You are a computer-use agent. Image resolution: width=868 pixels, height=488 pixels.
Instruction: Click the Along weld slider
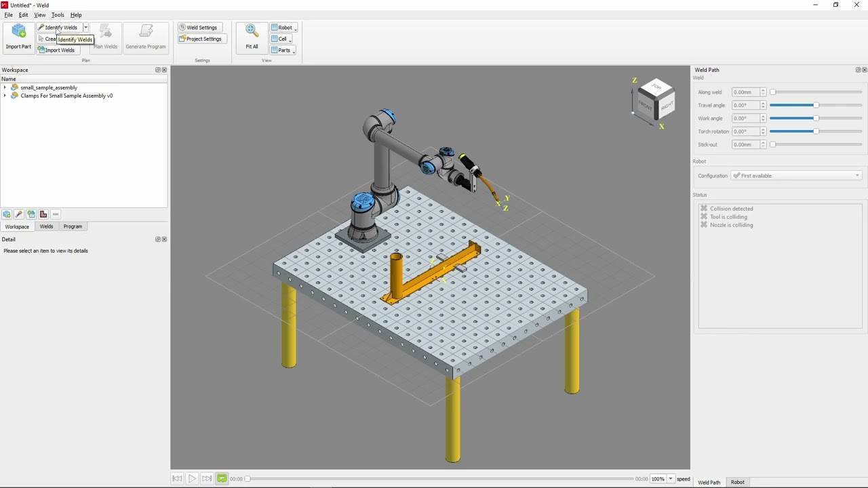tap(816, 92)
